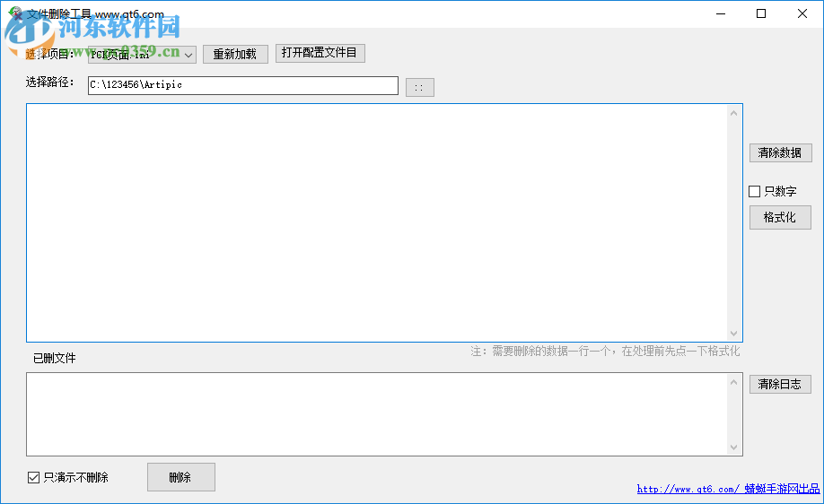Maximize the file deletion tool window

761,13
